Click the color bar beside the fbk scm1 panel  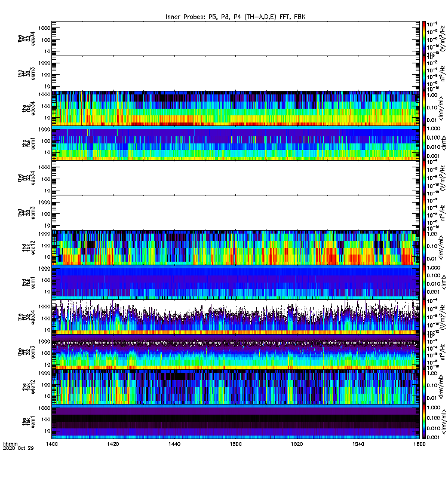tap(424, 422)
